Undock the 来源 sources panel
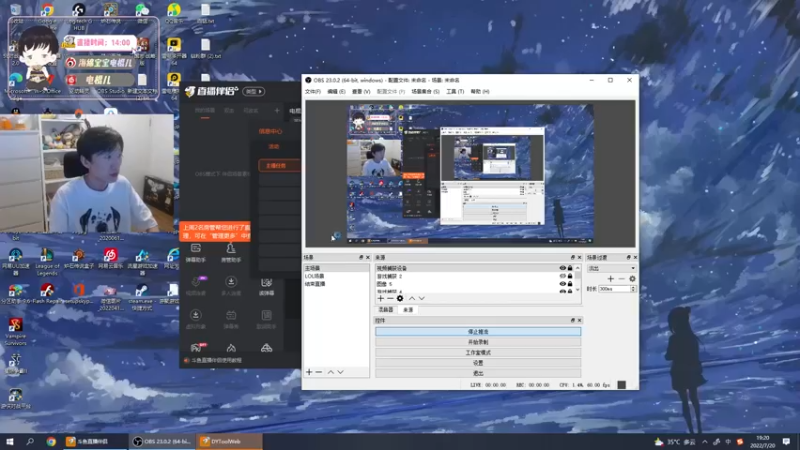800x450 pixels. [572, 257]
